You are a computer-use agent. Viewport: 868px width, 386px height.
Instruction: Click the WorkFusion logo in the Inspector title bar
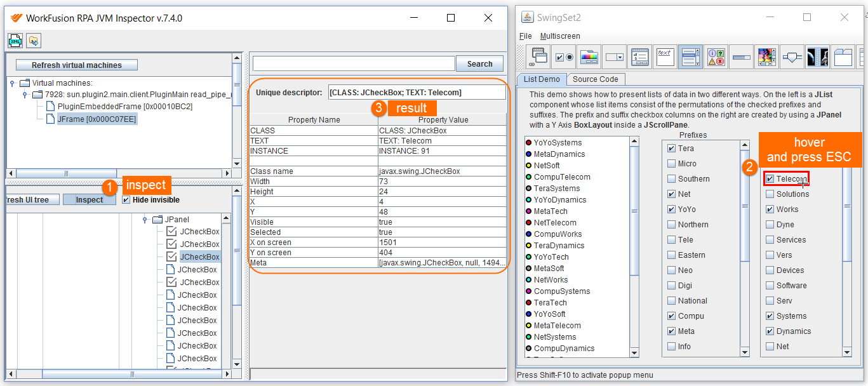[17, 18]
